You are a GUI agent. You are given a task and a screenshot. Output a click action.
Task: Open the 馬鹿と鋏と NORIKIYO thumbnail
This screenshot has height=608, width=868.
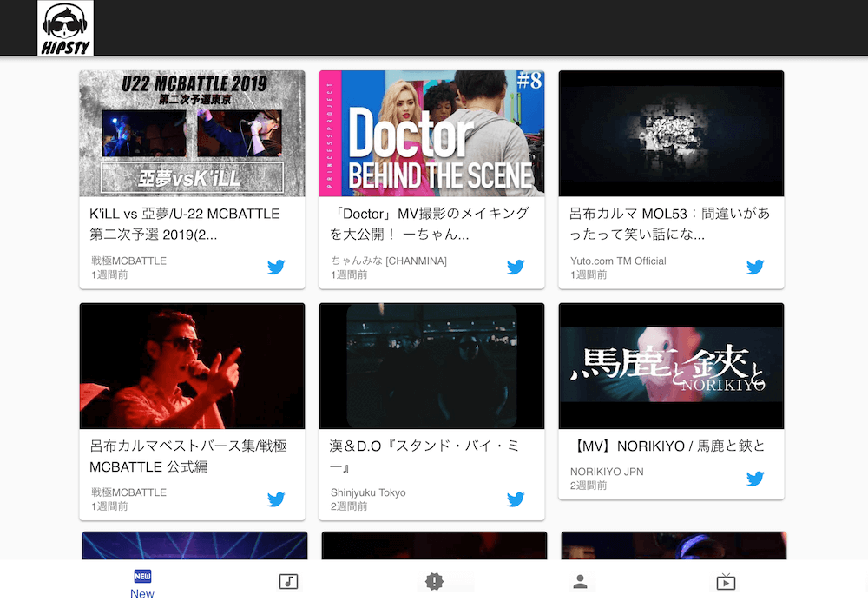click(671, 366)
